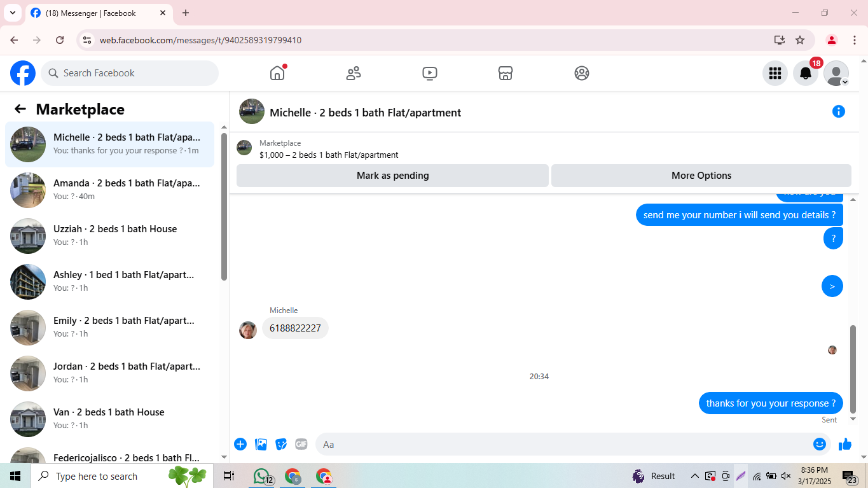Click the Mark as pending button
Image resolution: width=868 pixels, height=488 pixels.
pos(392,176)
